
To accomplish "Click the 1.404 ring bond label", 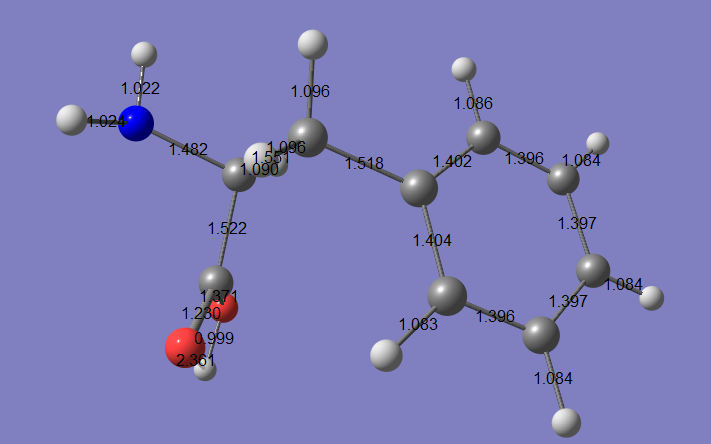I will pyautogui.click(x=432, y=240).
